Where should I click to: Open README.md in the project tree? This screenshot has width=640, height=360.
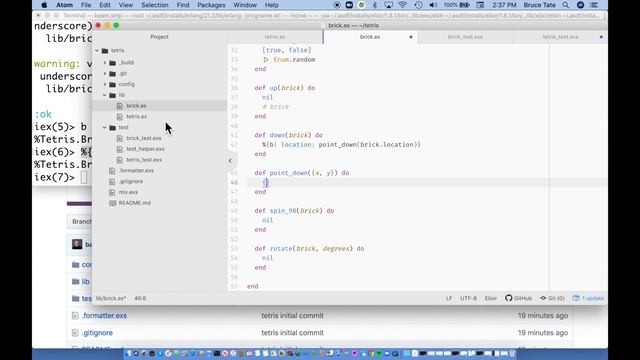[x=135, y=203]
